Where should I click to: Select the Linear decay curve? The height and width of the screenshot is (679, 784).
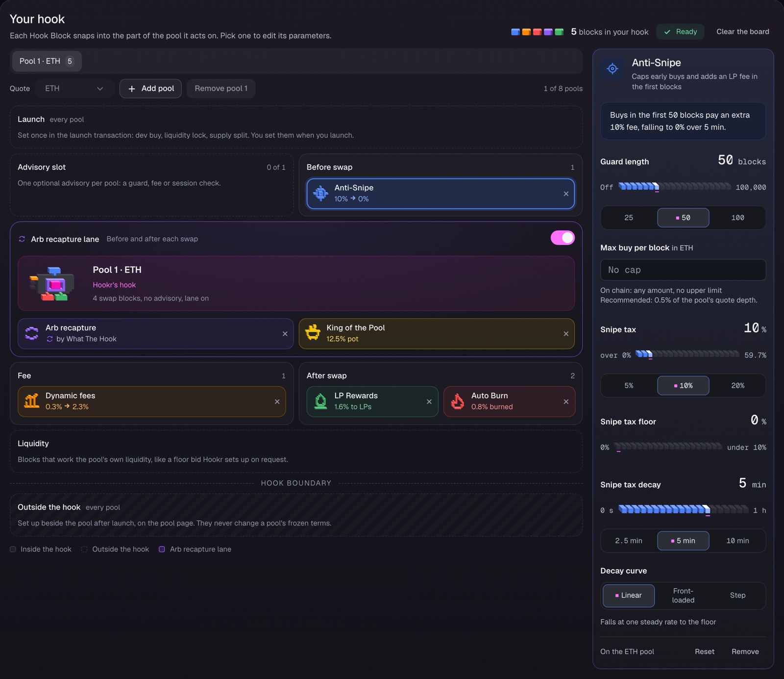coord(629,596)
